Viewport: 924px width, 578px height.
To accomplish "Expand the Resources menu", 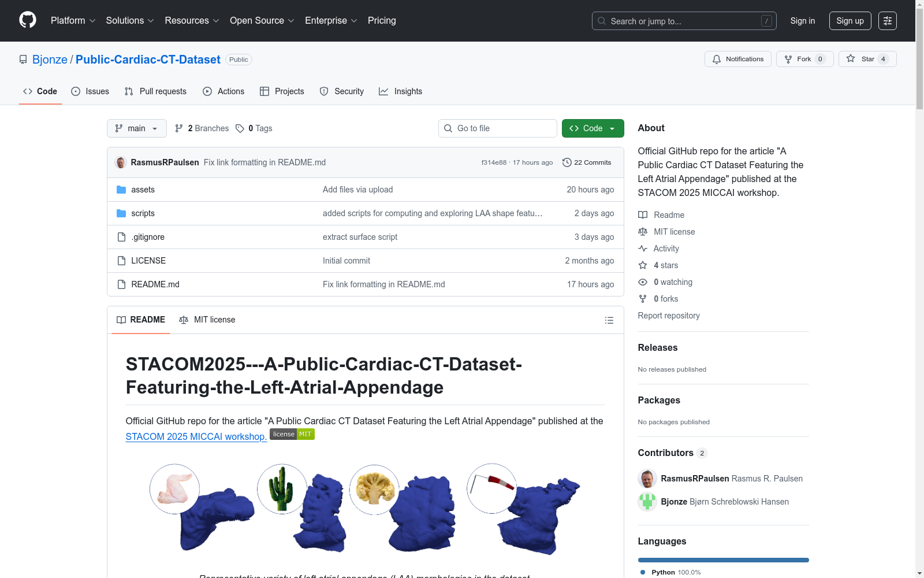I will pyautogui.click(x=192, y=21).
